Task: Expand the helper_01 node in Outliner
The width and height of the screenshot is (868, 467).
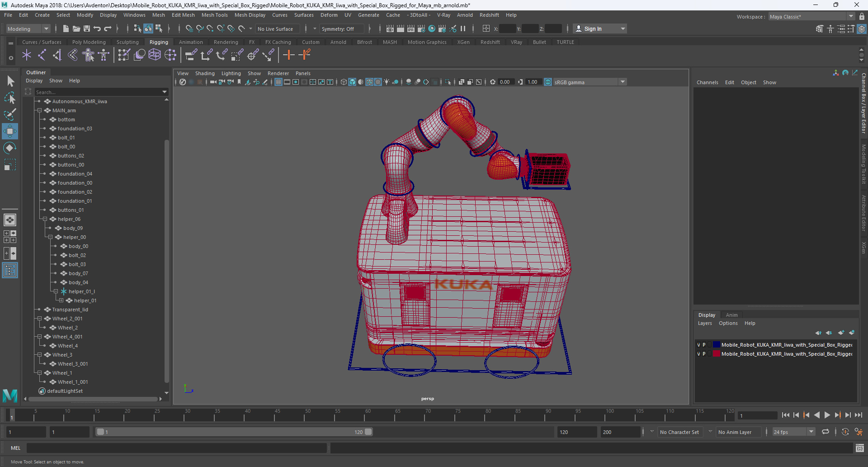Action: 61,300
